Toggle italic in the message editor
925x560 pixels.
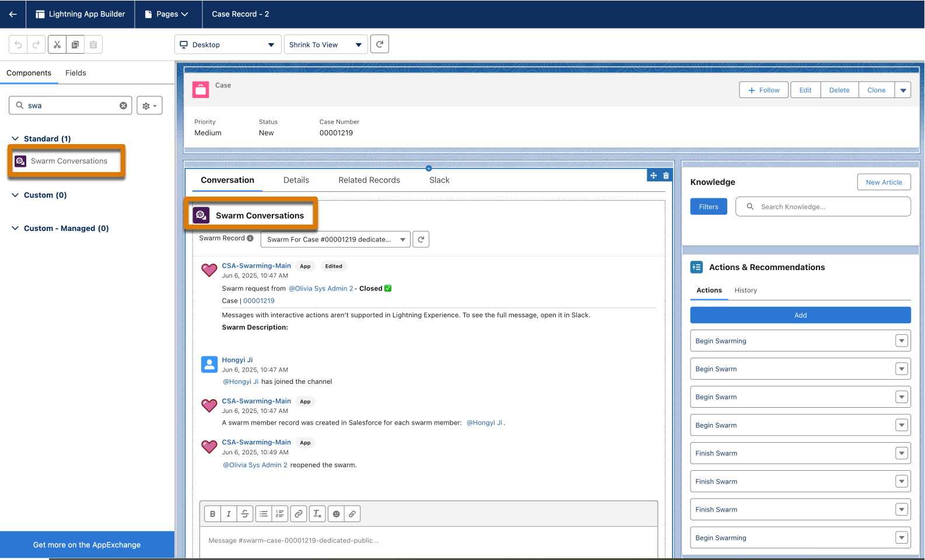[x=229, y=514]
